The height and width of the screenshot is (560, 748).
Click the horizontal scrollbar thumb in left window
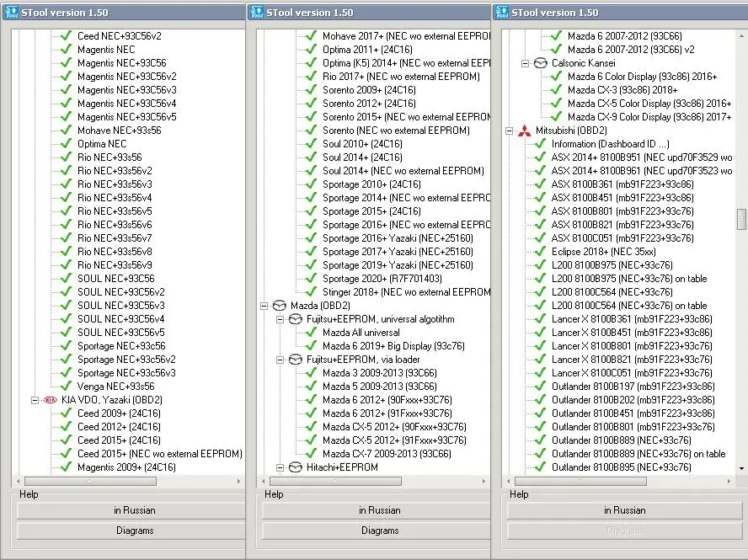tap(91, 482)
